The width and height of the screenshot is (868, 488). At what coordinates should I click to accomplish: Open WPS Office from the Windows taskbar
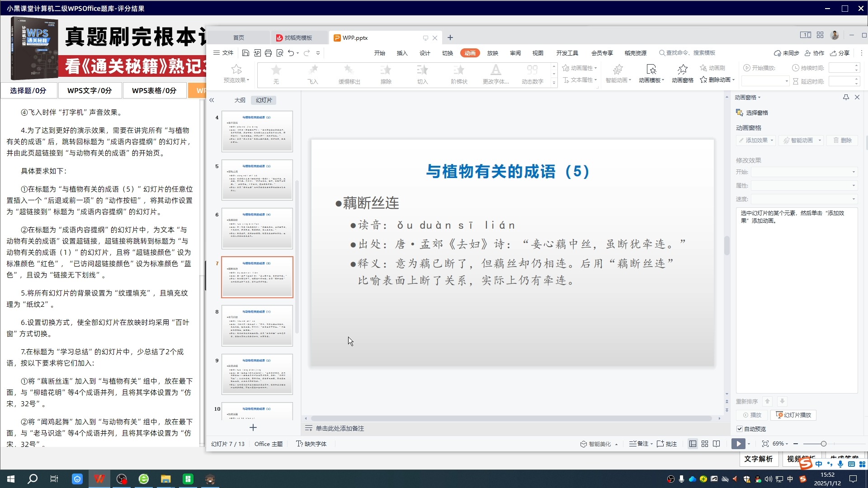[99, 479]
